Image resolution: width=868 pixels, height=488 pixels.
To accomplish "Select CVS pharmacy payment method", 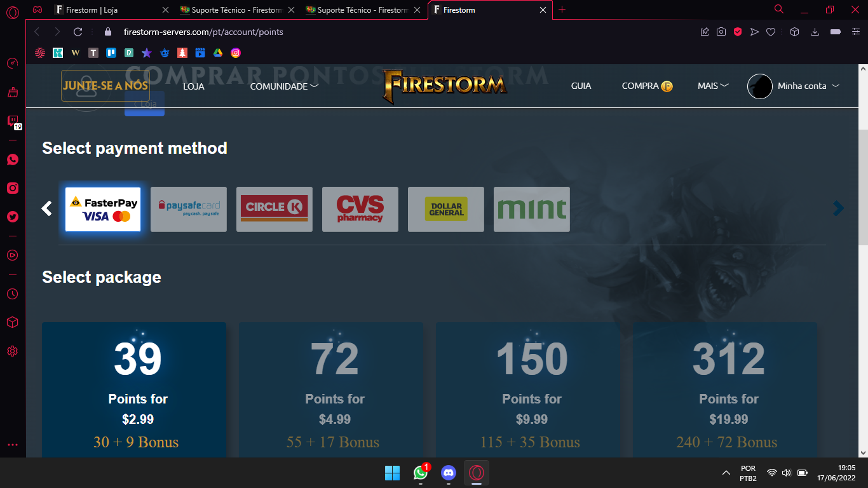I will 360,209.
